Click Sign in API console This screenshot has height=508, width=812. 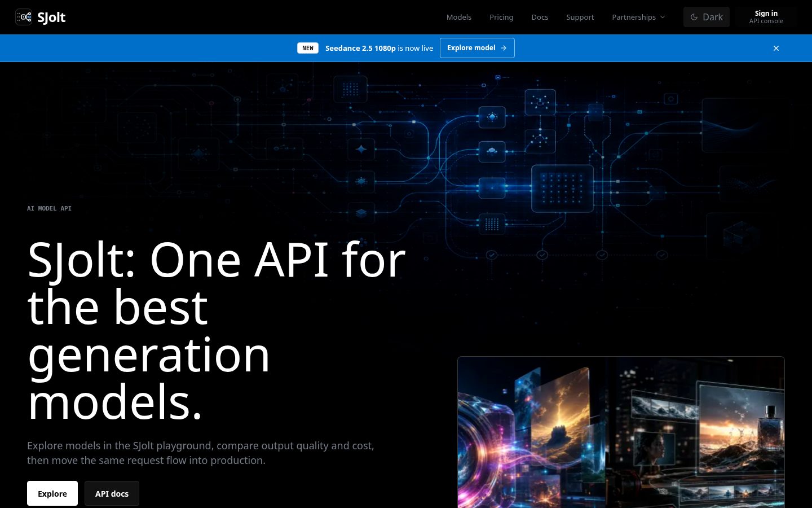766,17
